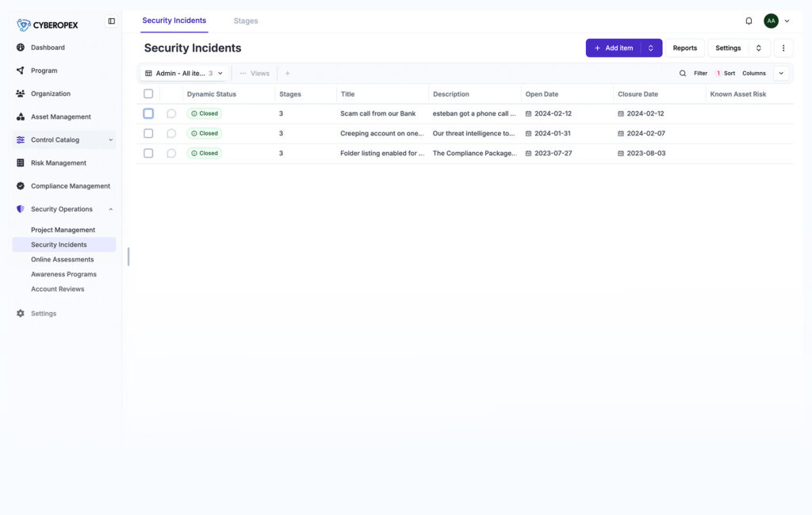The image size is (812, 515).
Task: Click the Compliance Management sidebar icon
Action: tap(20, 186)
